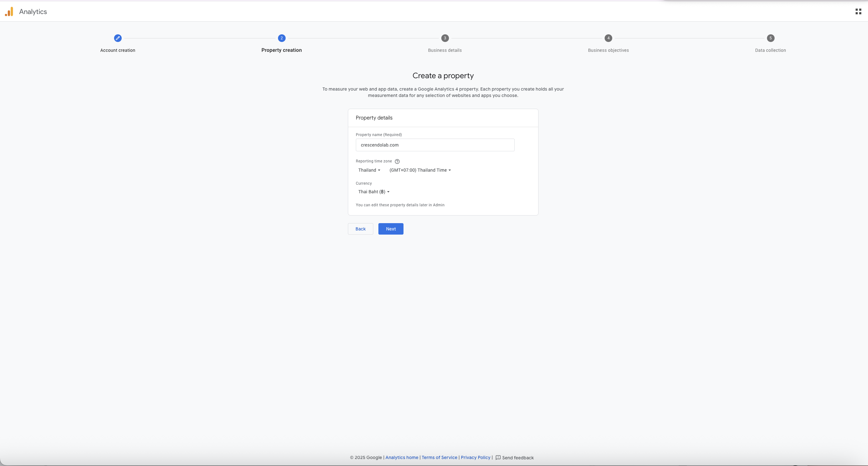Click the step 2 Property creation circle
Screen dimensions: 868x466
pos(282,38)
